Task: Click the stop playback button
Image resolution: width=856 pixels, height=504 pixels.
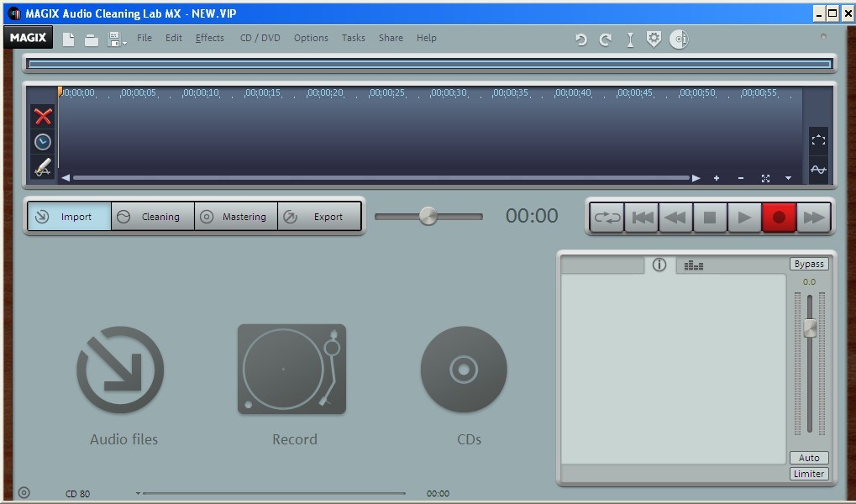Action: tap(710, 217)
